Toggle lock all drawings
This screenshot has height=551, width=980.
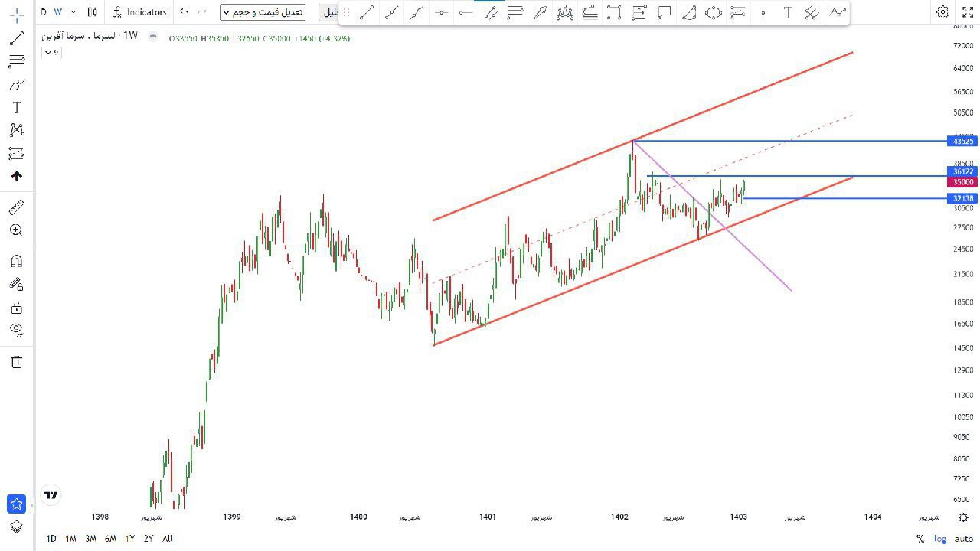(x=16, y=308)
